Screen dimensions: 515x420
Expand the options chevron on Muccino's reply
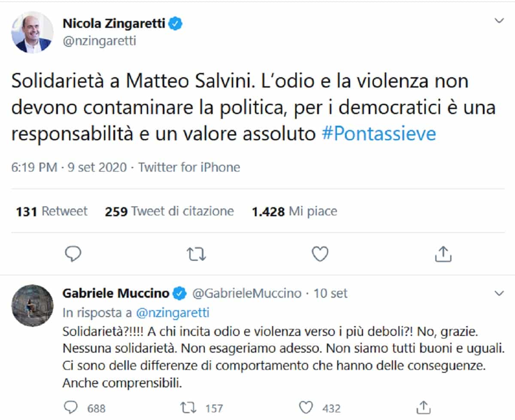499,293
